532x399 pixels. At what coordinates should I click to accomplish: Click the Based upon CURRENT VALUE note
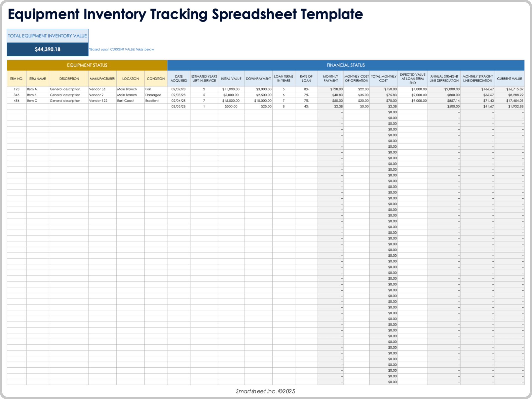tap(122, 49)
